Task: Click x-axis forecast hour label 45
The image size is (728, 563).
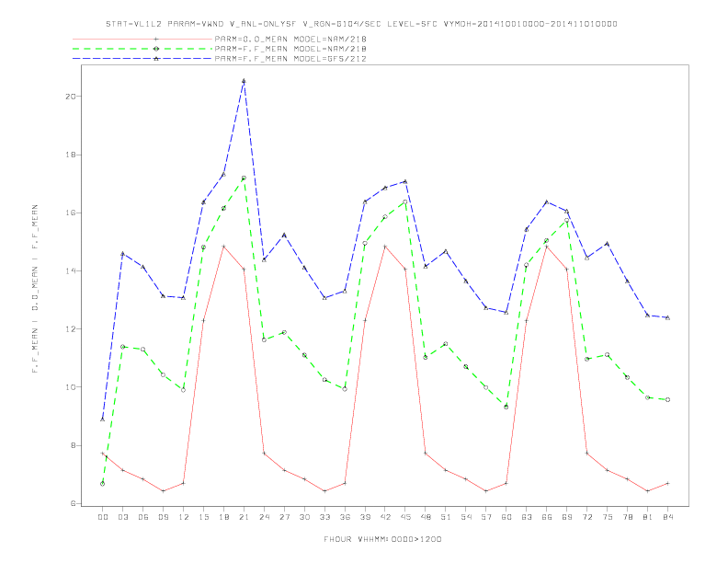Action: click(405, 517)
